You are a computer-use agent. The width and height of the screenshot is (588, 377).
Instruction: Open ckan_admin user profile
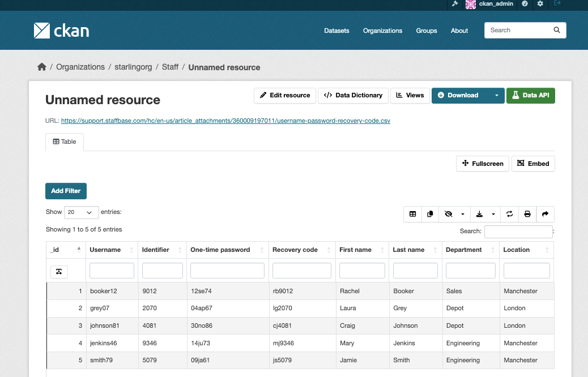tap(489, 4)
